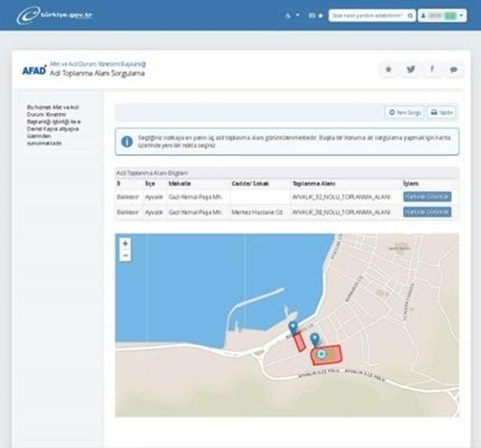Image resolution: width=481 pixels, height=448 pixels.
Task: Share the page on Facebook
Action: 432,69
